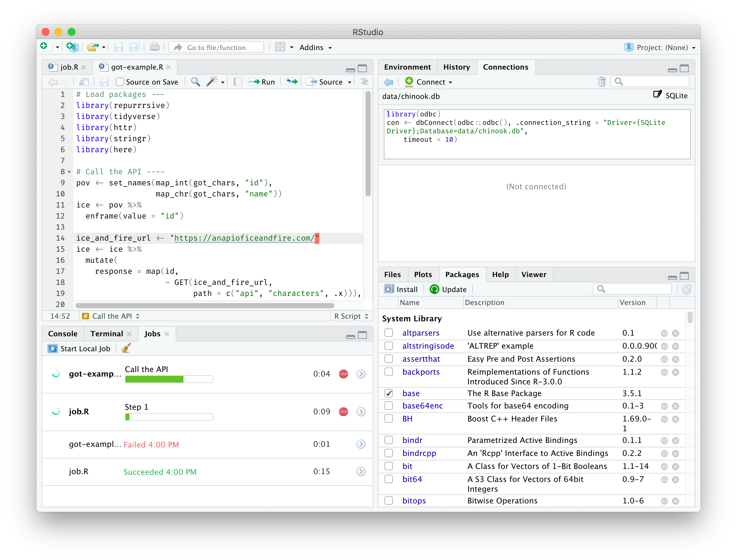The height and width of the screenshot is (560, 737).
Task: Stop the got-example running job
Action: (343, 374)
